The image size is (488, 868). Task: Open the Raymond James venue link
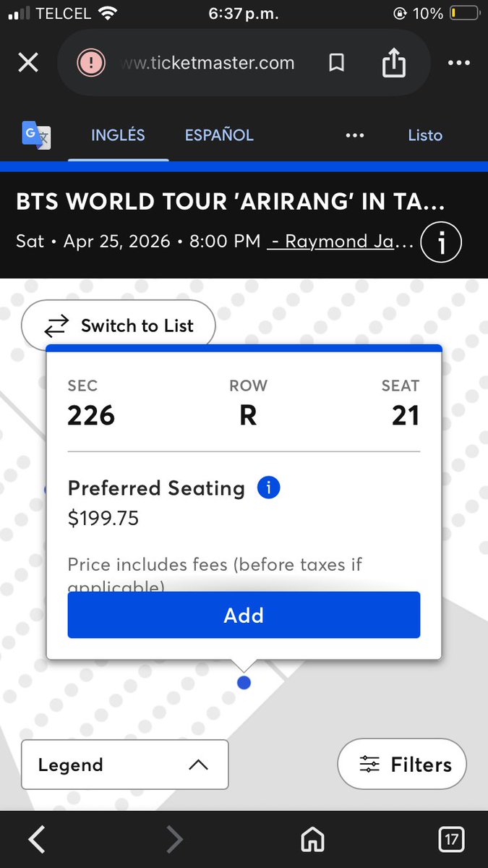(x=341, y=241)
